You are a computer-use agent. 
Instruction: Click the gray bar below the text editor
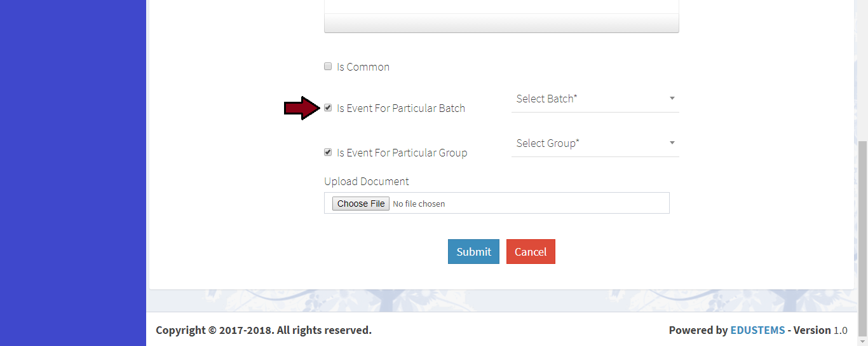pos(501,24)
